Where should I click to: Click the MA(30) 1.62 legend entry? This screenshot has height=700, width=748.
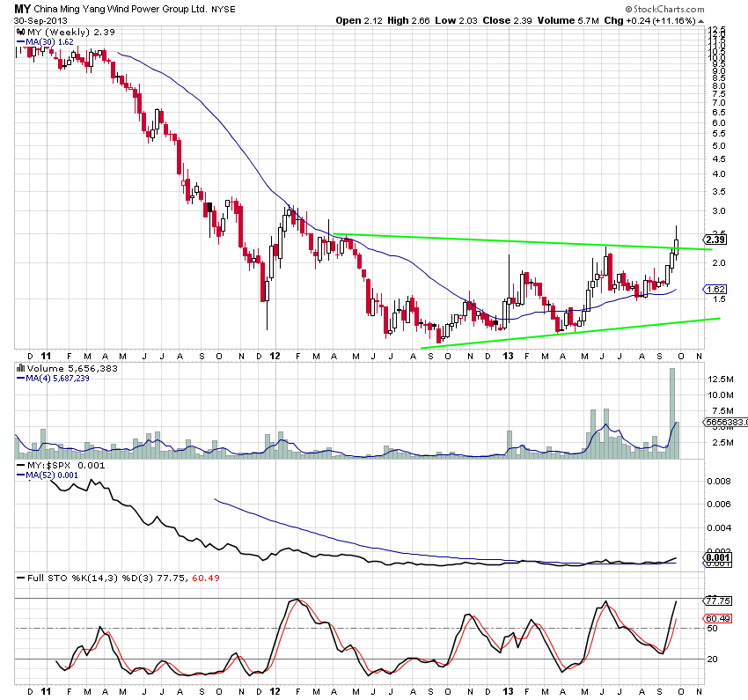click(49, 42)
